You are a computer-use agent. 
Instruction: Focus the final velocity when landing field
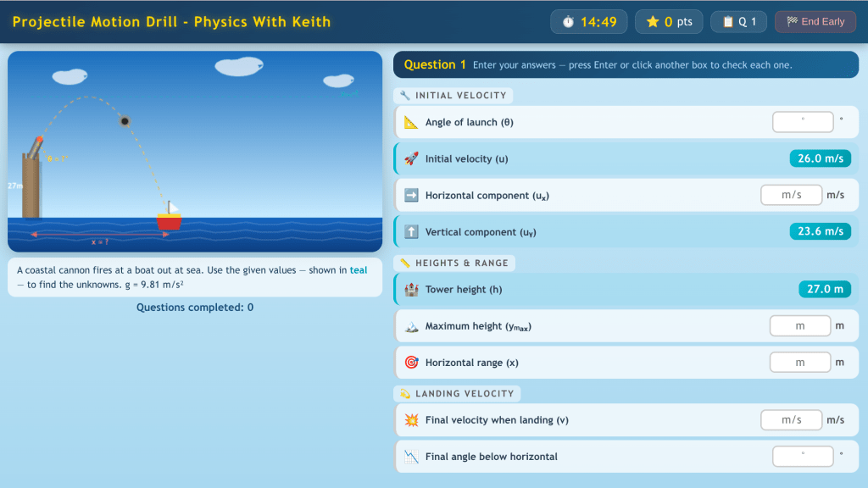pyautogui.click(x=791, y=420)
